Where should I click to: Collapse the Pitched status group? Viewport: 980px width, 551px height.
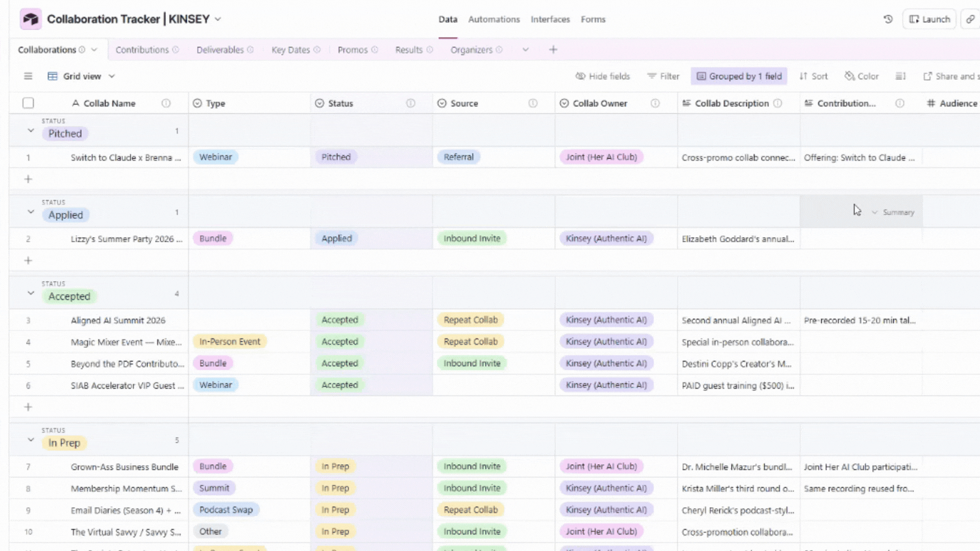pyautogui.click(x=31, y=131)
